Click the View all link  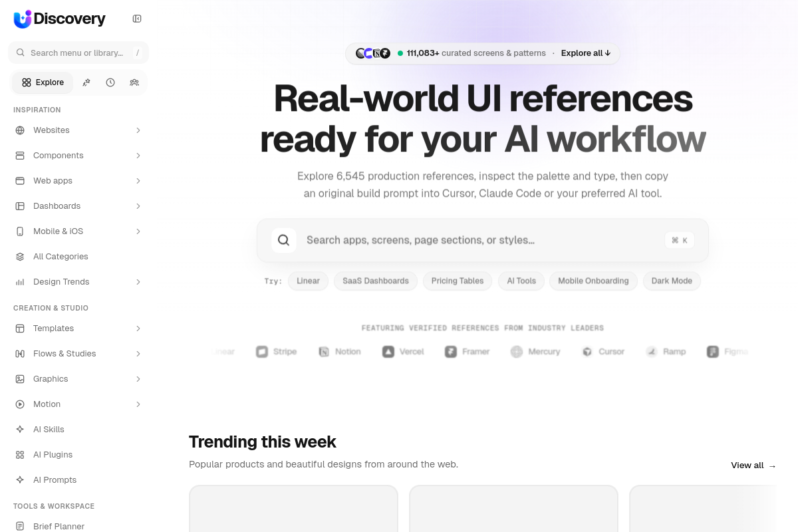753,465
